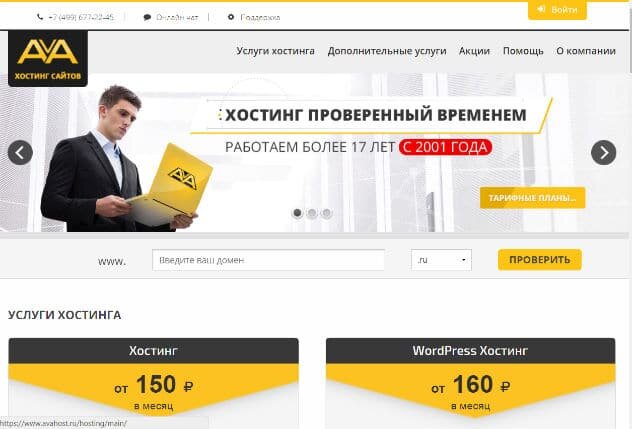Select the third slider dot

coord(326,212)
